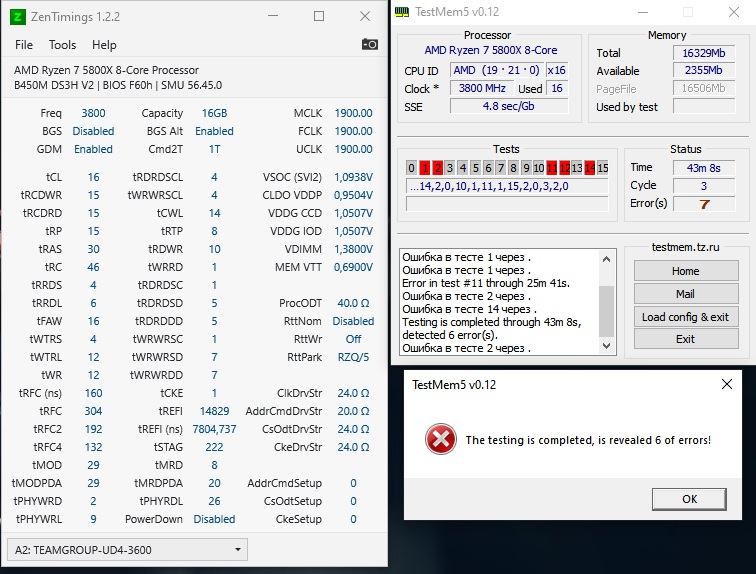Click the Freq value 3800

[93, 113]
